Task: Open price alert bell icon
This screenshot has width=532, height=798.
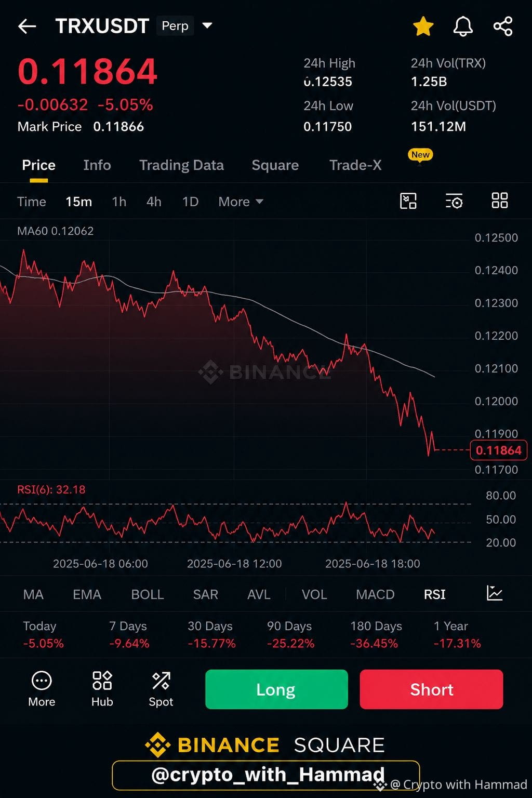Action: [463, 26]
